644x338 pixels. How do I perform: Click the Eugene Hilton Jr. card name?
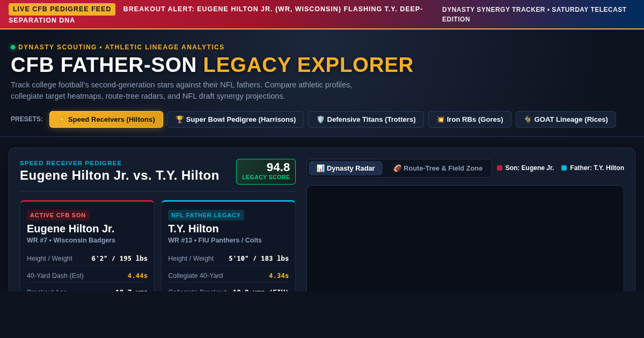pyautogui.click(x=71, y=229)
